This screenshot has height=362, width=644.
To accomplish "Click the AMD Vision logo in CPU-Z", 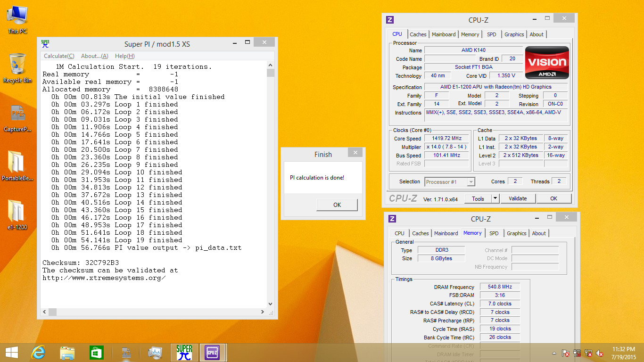I will pos(547,62).
